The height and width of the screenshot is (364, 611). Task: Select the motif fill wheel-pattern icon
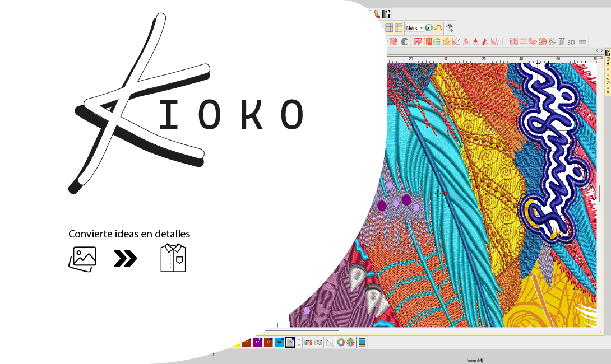click(x=542, y=40)
